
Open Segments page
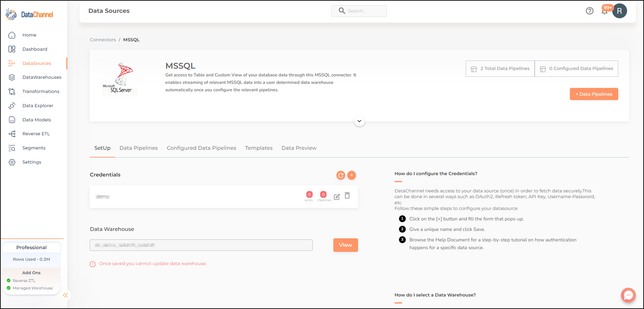34,148
